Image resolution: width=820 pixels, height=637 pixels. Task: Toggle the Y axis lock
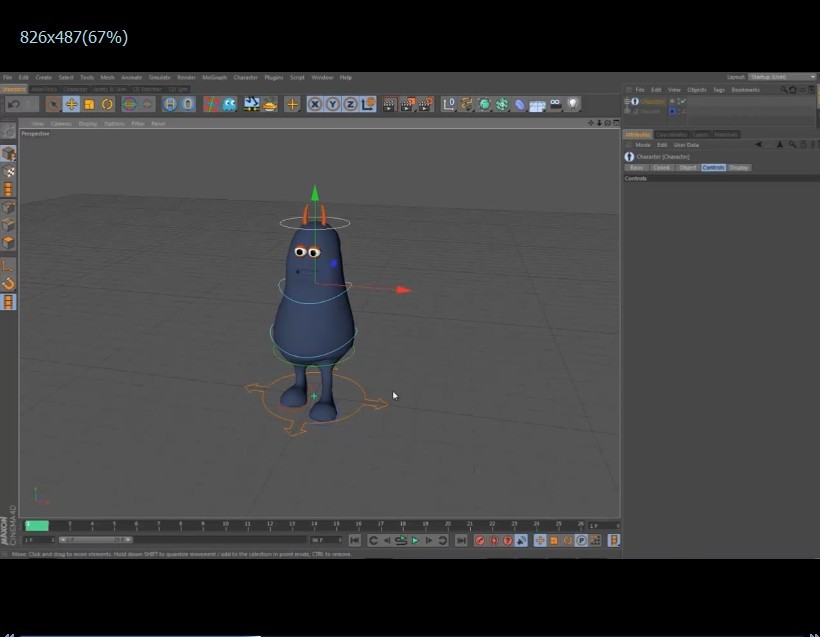click(x=333, y=103)
